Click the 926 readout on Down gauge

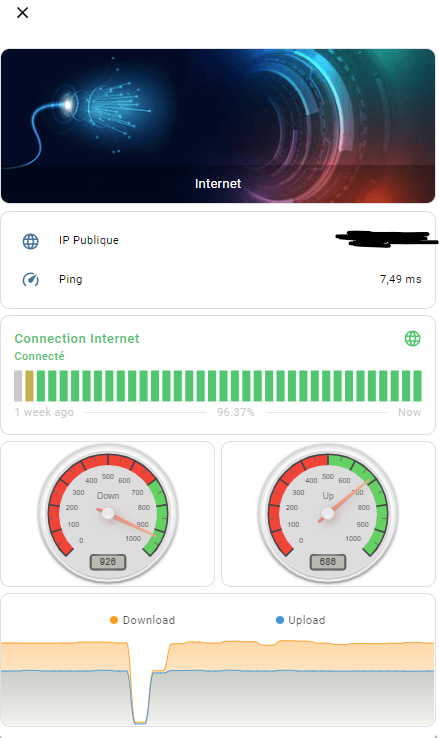pyautogui.click(x=108, y=562)
